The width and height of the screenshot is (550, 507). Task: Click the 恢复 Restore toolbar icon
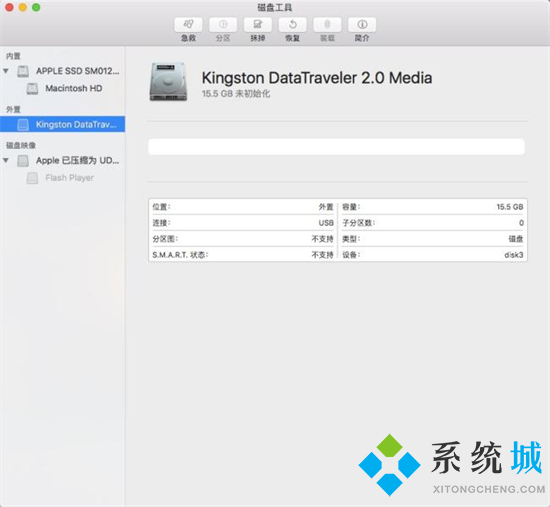point(292,24)
